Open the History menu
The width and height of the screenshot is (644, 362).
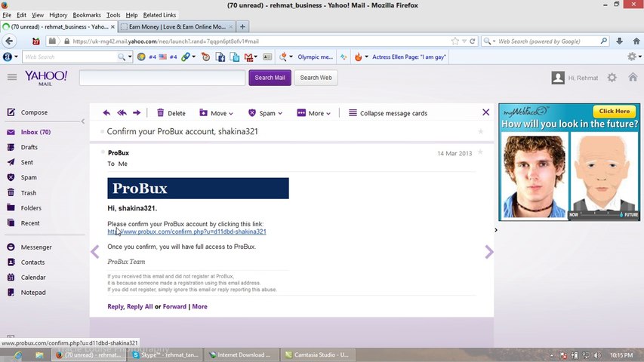click(58, 15)
